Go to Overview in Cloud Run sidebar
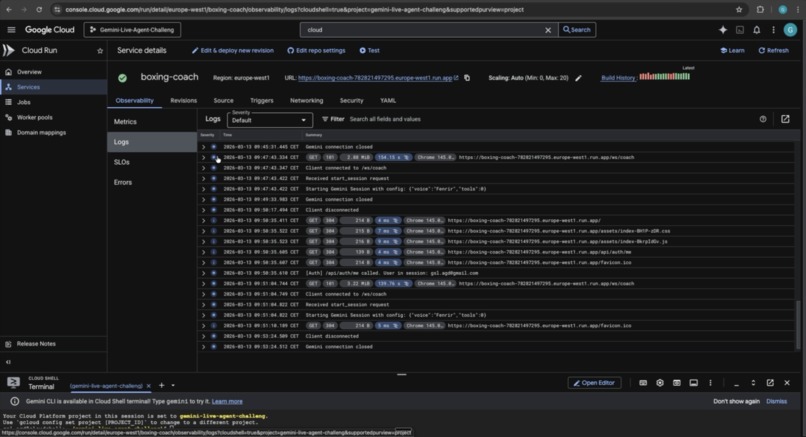Viewport: 806px width, 437px height. click(x=53, y=72)
